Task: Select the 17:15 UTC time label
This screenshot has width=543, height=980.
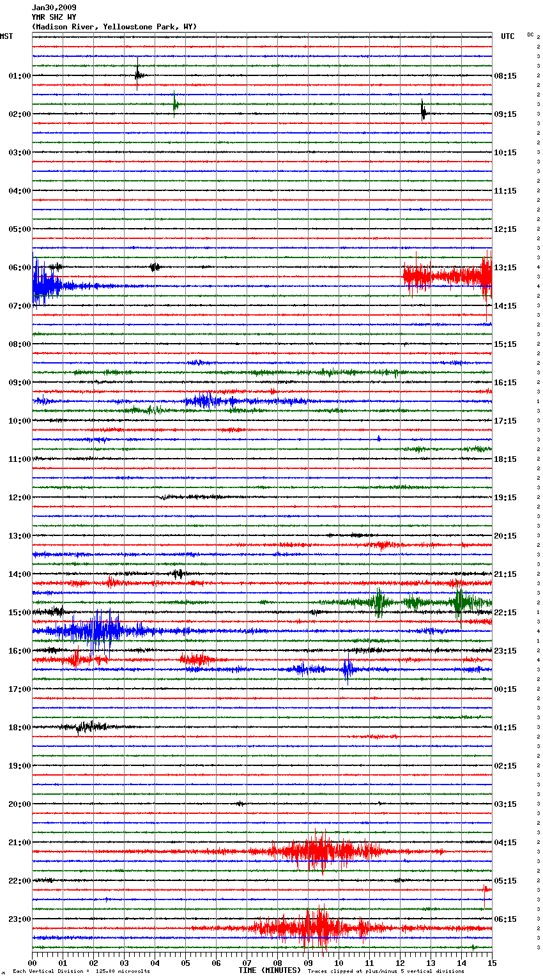Action: 505,421
